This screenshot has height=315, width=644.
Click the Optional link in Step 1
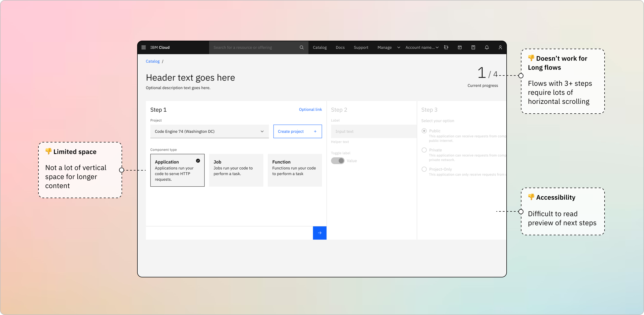(x=310, y=109)
